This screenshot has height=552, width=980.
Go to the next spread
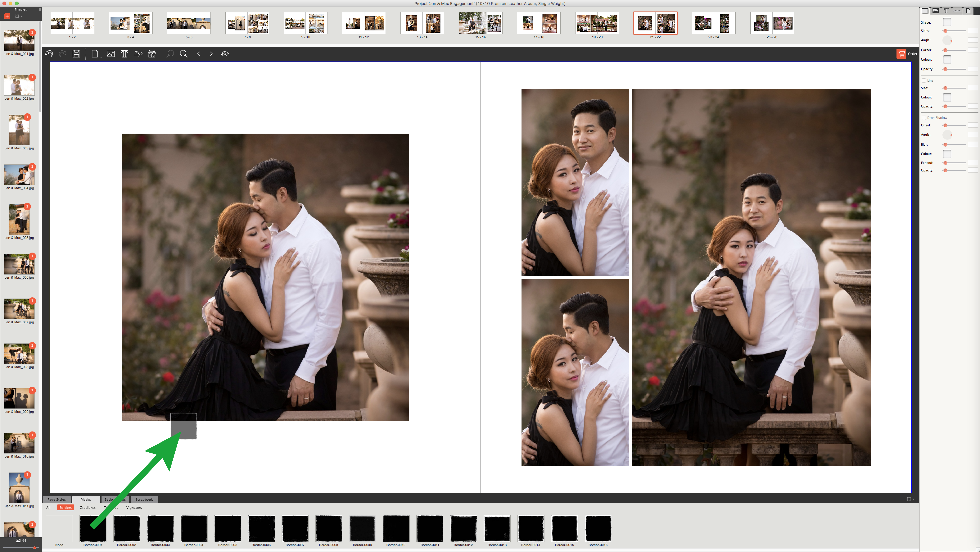(211, 54)
